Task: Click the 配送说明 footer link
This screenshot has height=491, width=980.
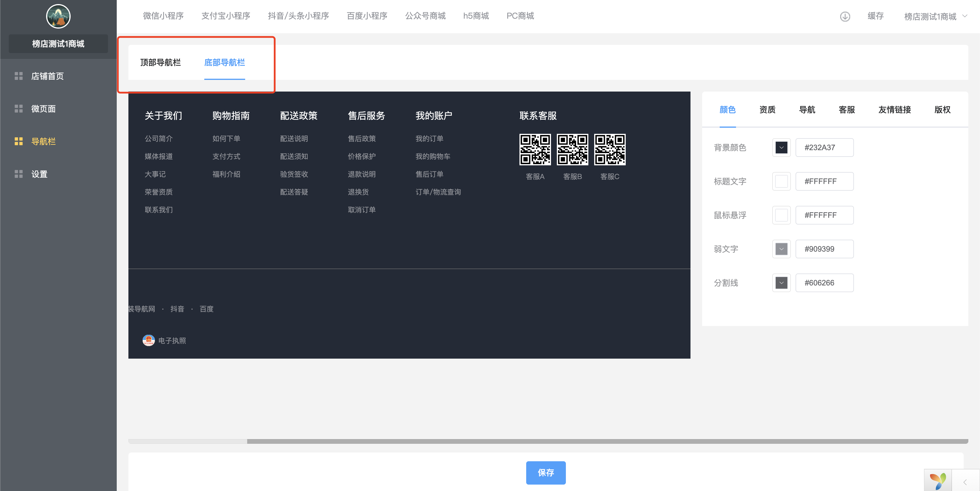Action: point(294,138)
